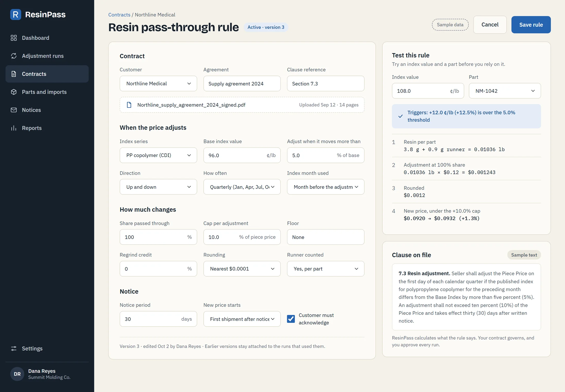Screen dimensions: 565x392
Task: Click the Agreement input field
Action: click(x=242, y=84)
